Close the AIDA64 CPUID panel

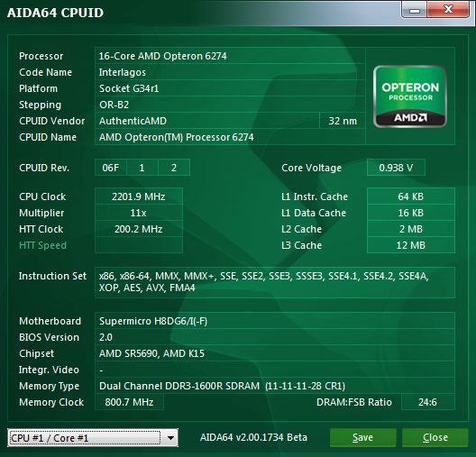coord(435,437)
